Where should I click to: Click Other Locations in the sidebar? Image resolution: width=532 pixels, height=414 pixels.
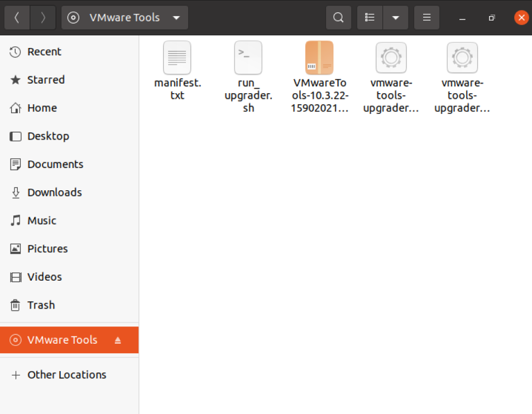66,375
